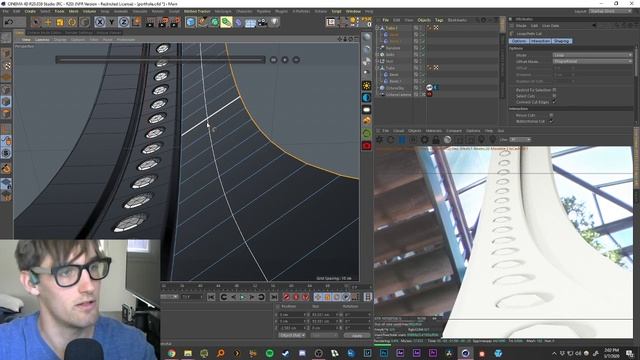Click the green Play Forward button
The width and height of the screenshot is (640, 360).
tap(242, 297)
